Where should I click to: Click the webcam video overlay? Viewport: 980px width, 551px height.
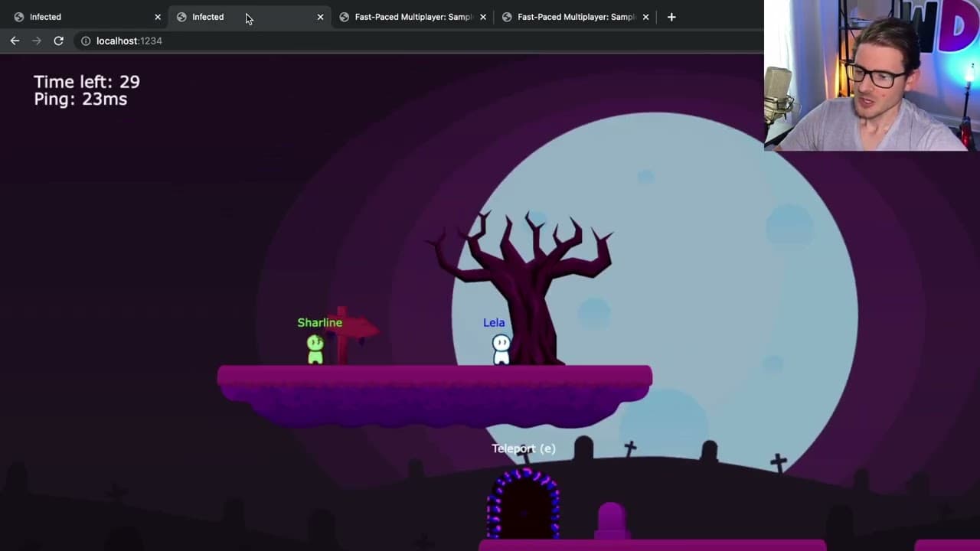pos(872,75)
